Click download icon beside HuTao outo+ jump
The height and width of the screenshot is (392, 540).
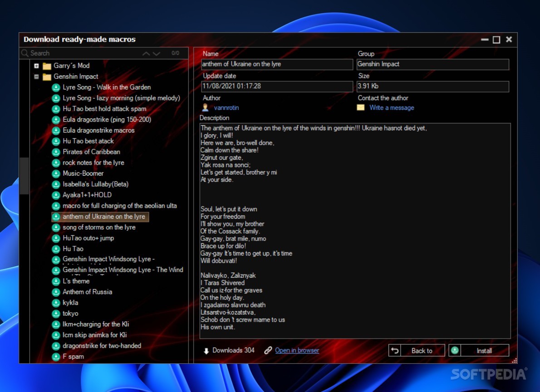pyautogui.click(x=56, y=238)
